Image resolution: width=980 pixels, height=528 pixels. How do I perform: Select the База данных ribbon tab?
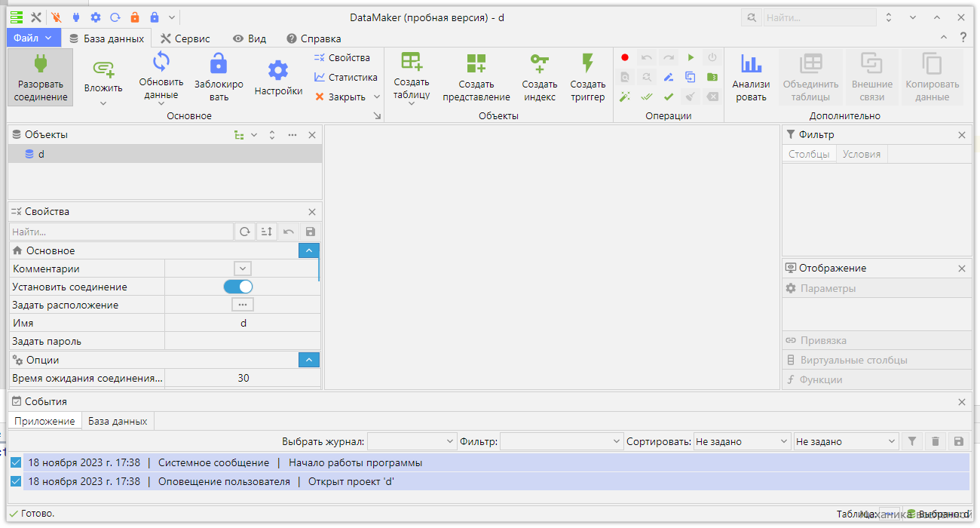(106, 38)
